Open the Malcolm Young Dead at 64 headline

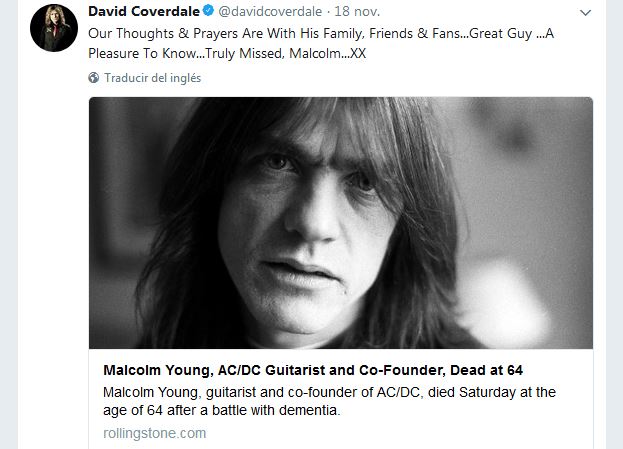[313, 370]
